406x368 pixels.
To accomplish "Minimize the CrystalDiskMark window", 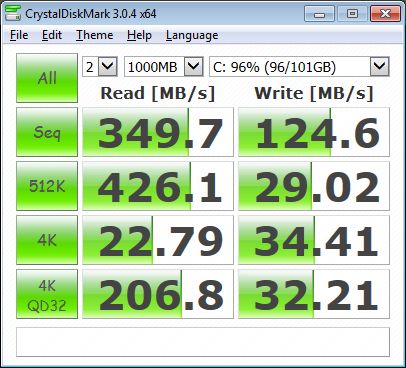I will [319, 14].
